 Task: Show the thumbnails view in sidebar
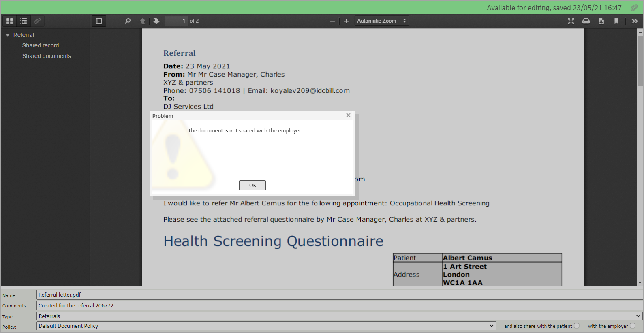click(x=10, y=21)
